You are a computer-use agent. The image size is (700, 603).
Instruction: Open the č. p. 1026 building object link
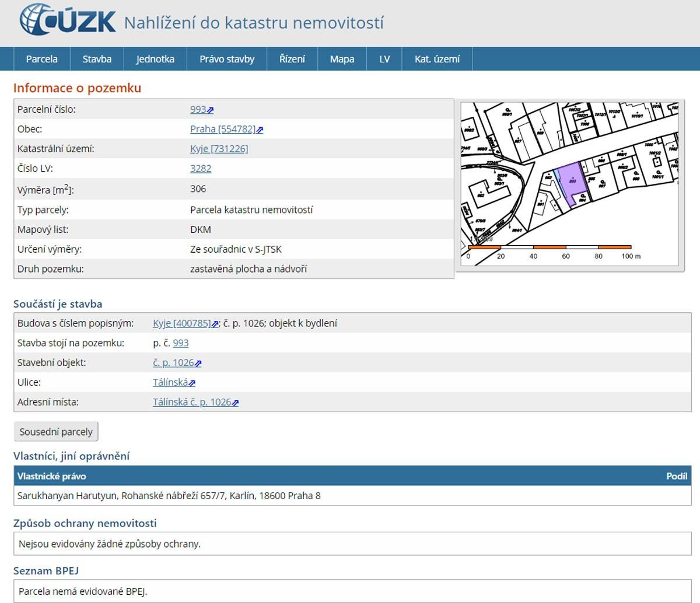(173, 363)
